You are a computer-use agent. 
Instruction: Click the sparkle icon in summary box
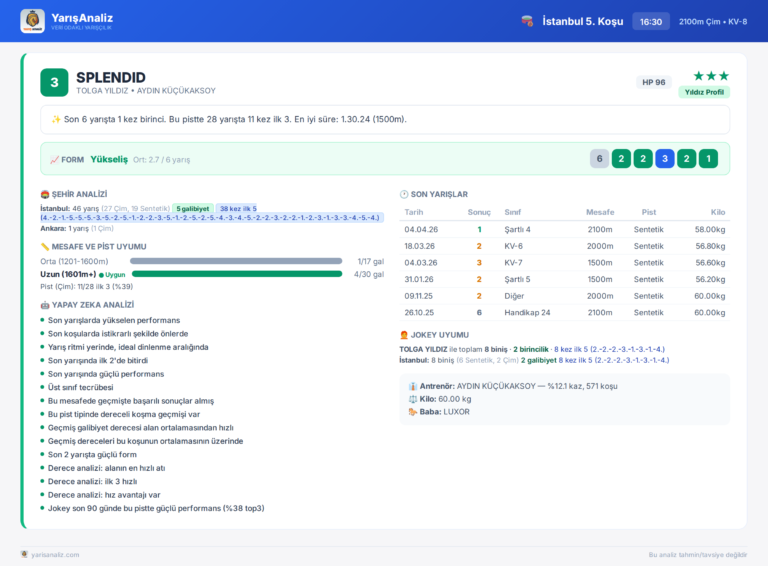click(x=56, y=119)
